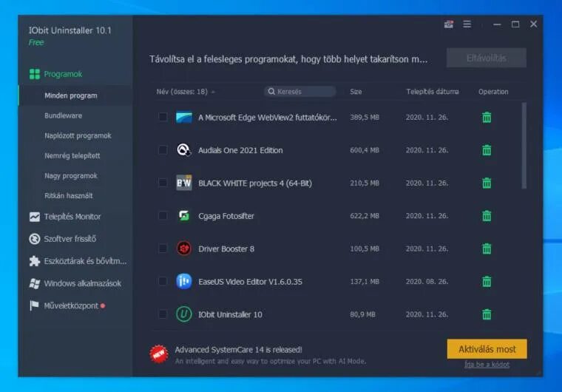Maximize the IObit Uninstaller window

click(515, 24)
